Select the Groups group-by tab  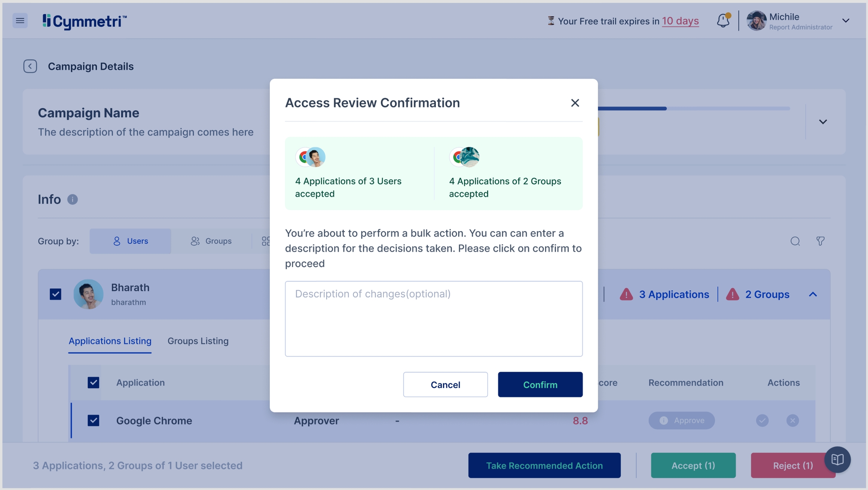click(211, 241)
